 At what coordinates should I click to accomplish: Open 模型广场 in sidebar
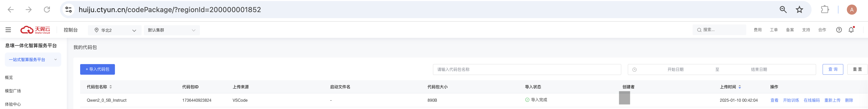(x=13, y=91)
